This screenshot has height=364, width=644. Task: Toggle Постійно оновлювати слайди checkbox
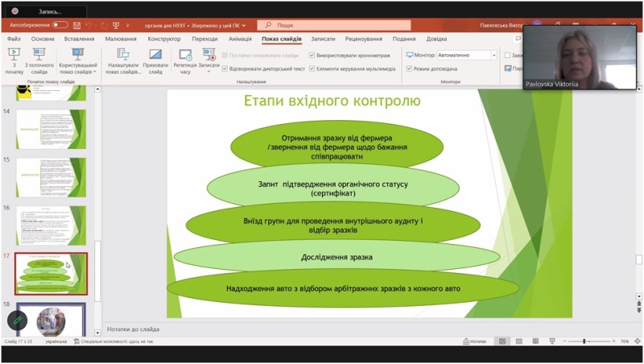(x=225, y=55)
